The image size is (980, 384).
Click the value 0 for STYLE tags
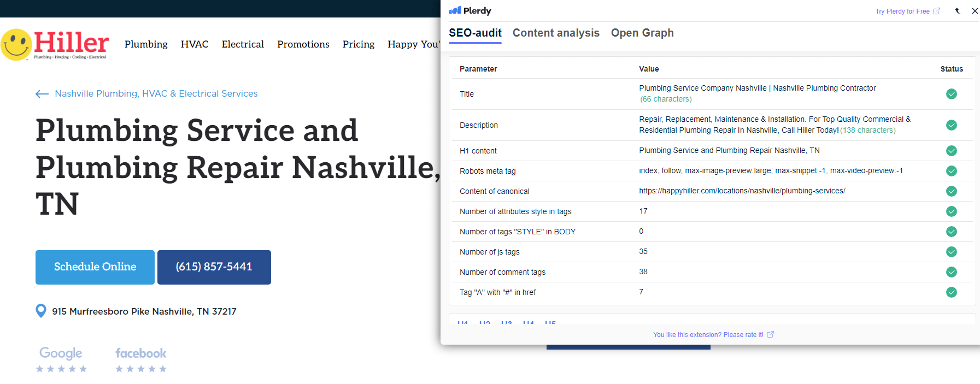(x=641, y=231)
